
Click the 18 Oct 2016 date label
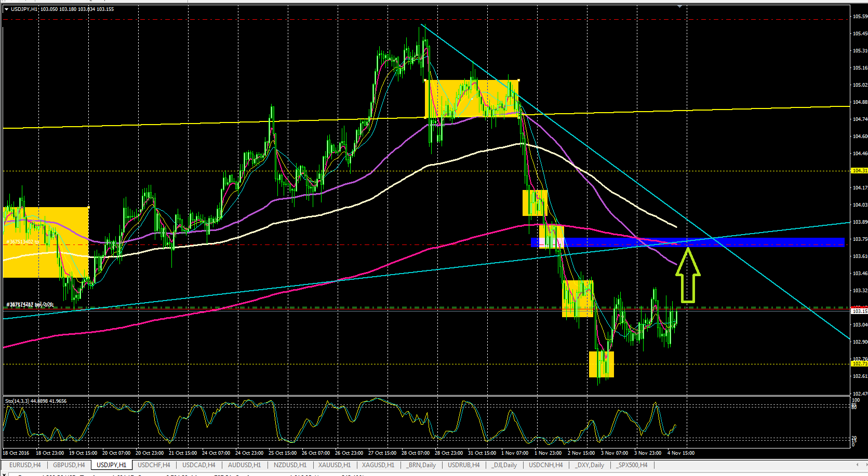pyautogui.click(x=16, y=453)
